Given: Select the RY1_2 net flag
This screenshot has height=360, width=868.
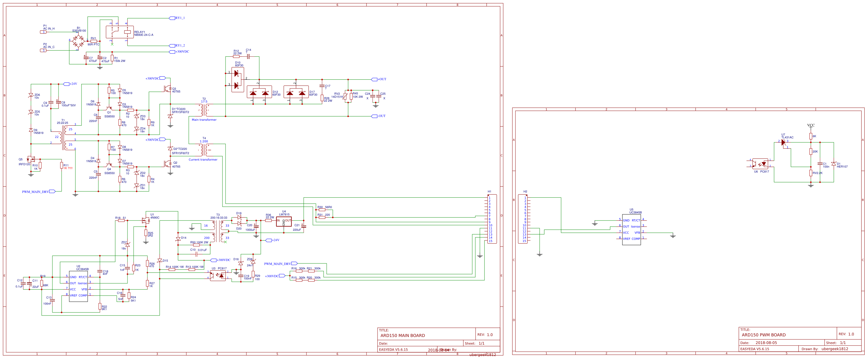Looking at the screenshot, I should point(177,46).
